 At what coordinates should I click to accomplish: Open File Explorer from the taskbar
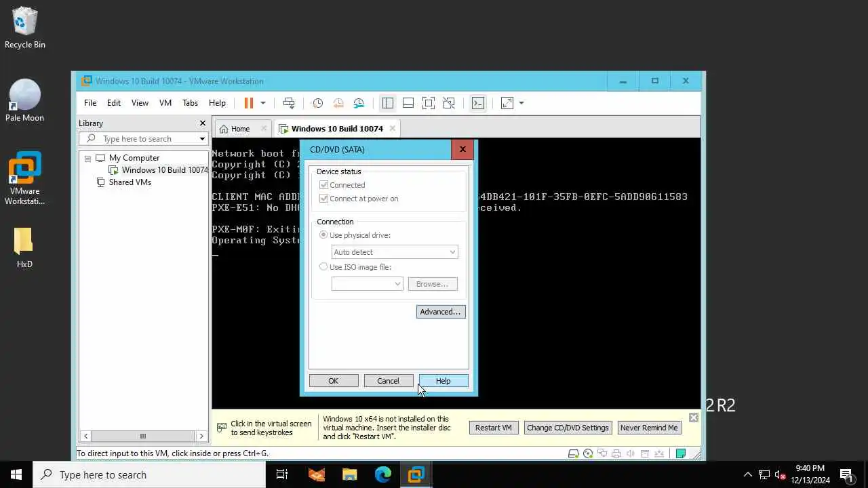pos(349,474)
